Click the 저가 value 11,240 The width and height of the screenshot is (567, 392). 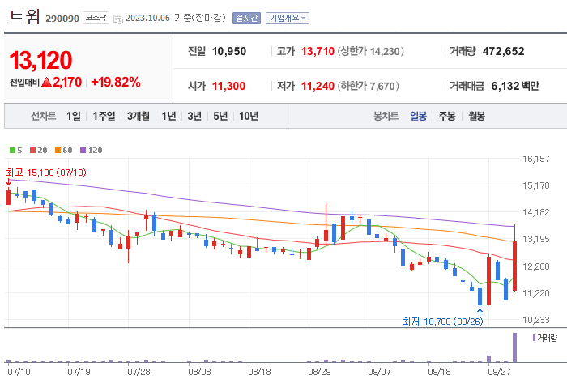tap(318, 86)
